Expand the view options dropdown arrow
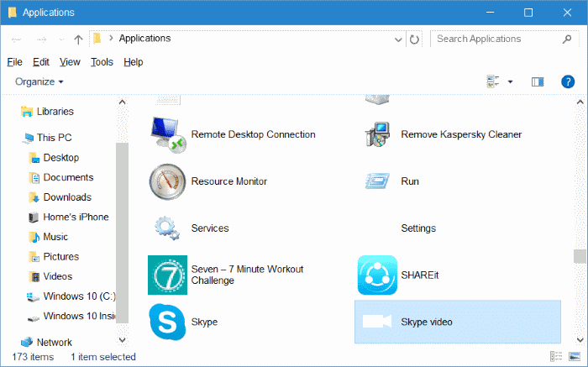The image size is (588, 367). (510, 81)
